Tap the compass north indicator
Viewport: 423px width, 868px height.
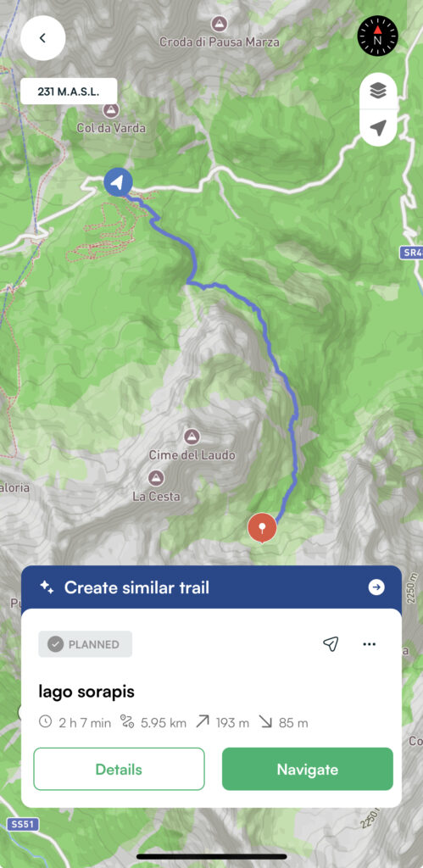pos(377,36)
